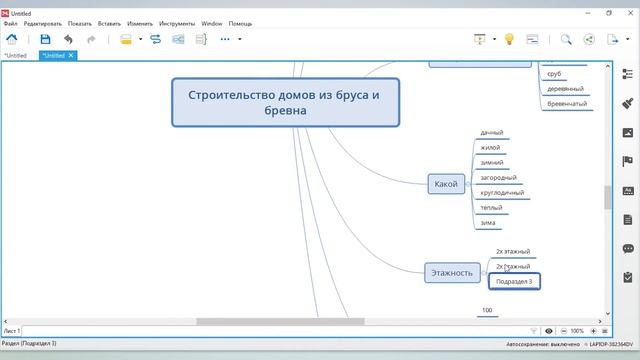Open the Image gallery sidebar panel

(x=627, y=133)
